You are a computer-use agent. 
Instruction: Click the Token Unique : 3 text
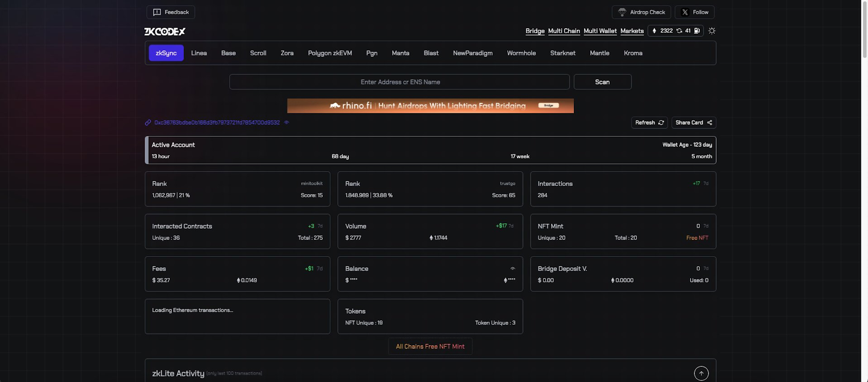(x=495, y=323)
